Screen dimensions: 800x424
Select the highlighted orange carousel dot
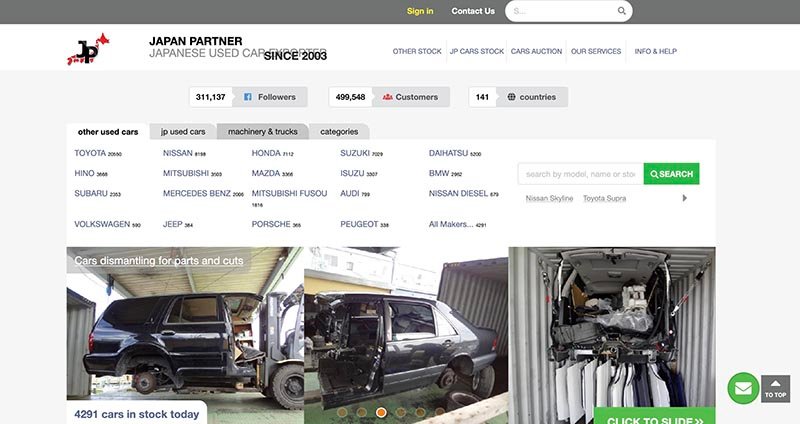click(381, 411)
